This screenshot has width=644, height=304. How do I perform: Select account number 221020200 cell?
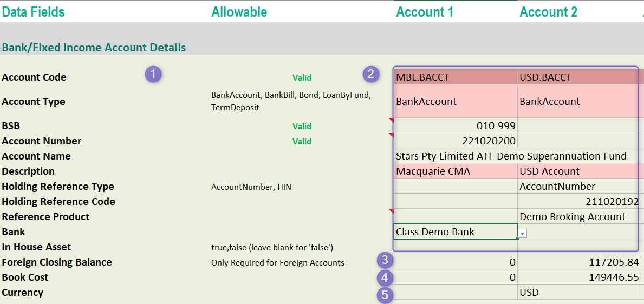pyautogui.click(x=456, y=141)
